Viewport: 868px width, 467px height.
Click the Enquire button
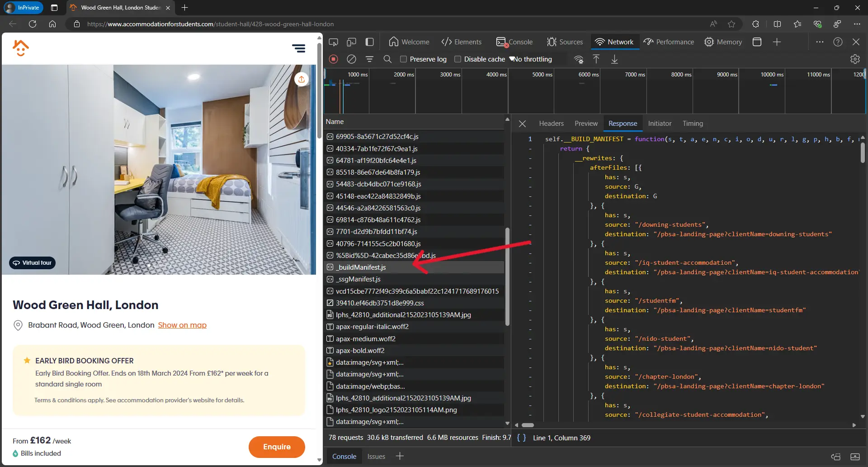coord(277,447)
